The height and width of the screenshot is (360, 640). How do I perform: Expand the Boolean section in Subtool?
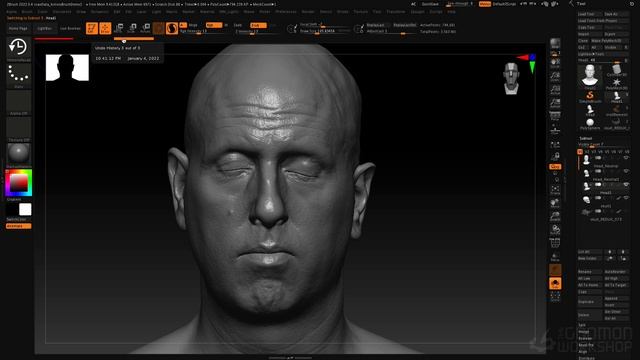[585, 338]
